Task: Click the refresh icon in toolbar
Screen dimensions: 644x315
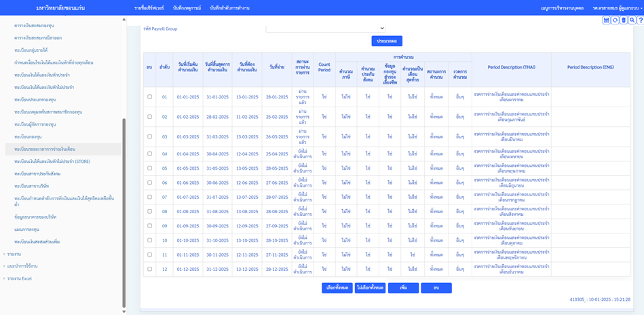Action: coord(615,20)
